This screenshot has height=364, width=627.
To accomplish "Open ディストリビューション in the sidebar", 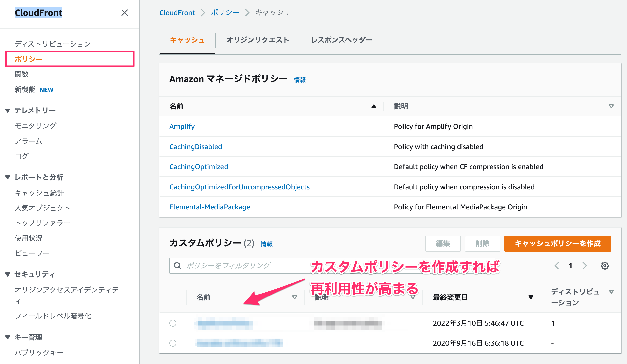I will (53, 44).
